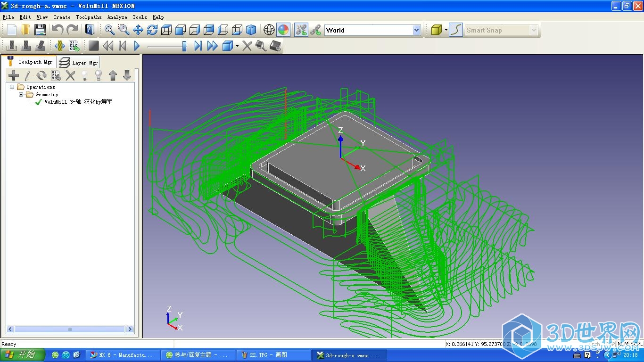Open the Tools menu

[x=140, y=17]
